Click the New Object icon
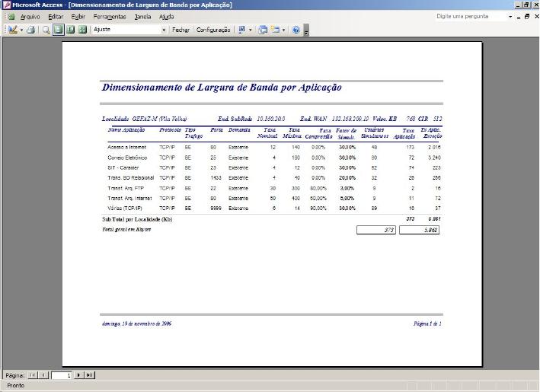 (x=275, y=30)
